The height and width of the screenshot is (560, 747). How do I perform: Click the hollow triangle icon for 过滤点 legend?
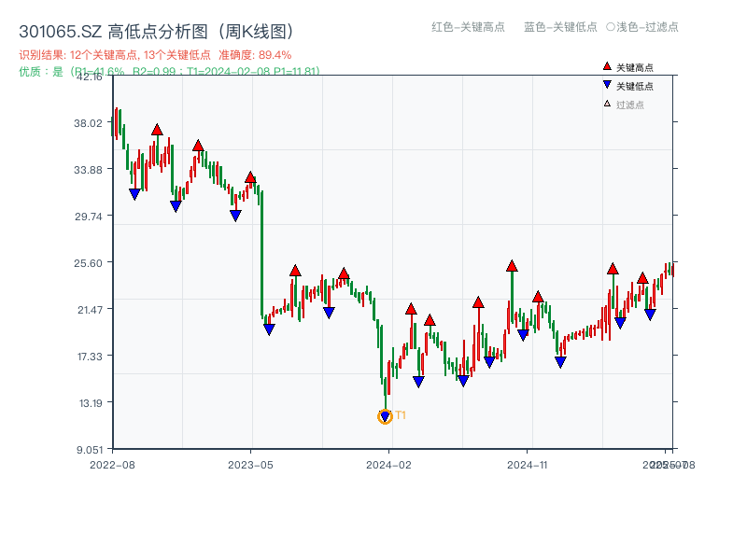point(607,104)
